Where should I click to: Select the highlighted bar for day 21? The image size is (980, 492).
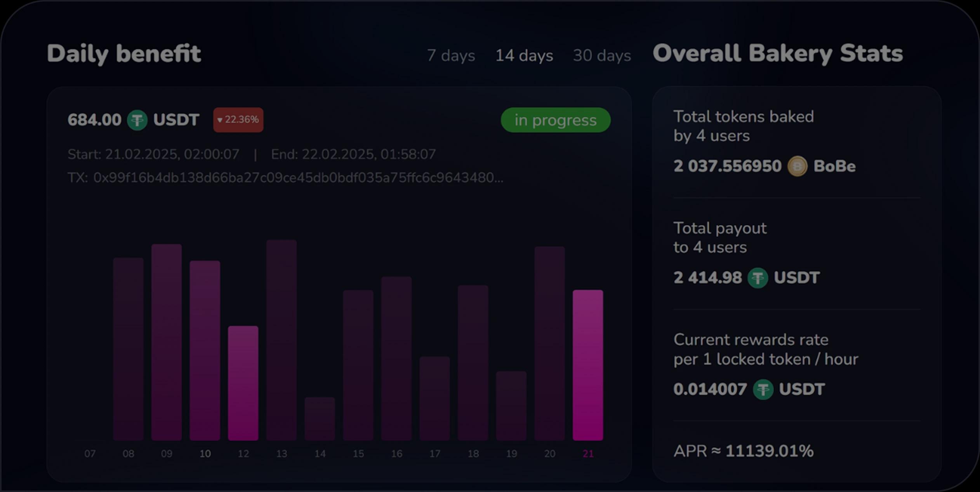pyautogui.click(x=587, y=365)
